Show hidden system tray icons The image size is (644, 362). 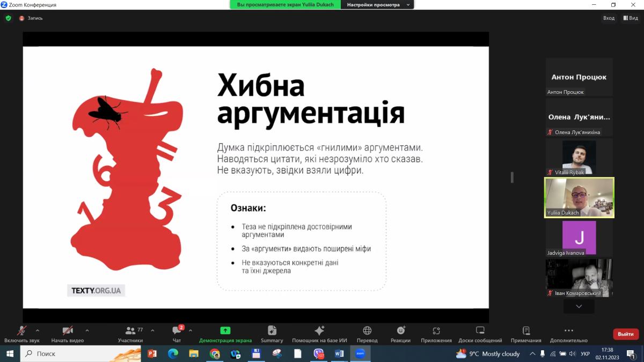(x=532, y=353)
